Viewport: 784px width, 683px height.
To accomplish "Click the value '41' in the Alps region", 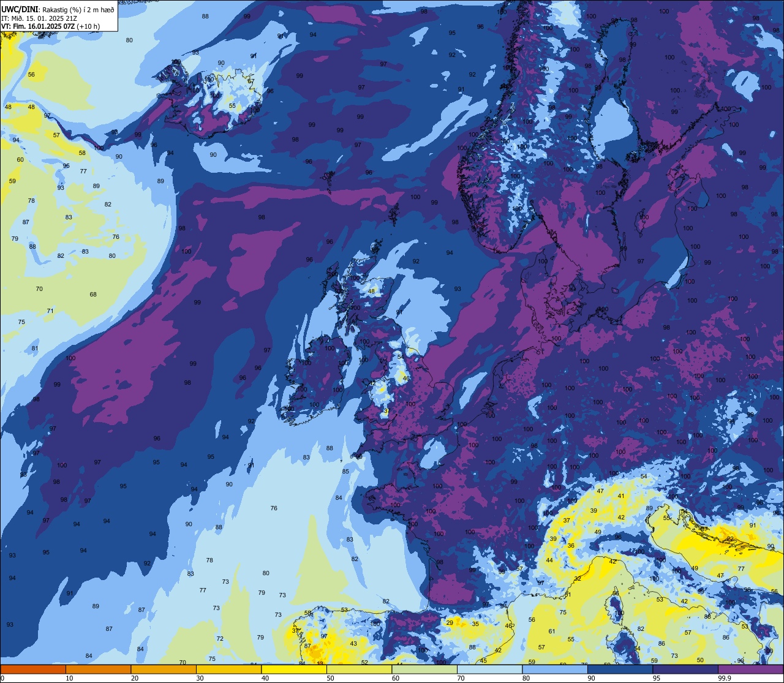I will pos(621,496).
